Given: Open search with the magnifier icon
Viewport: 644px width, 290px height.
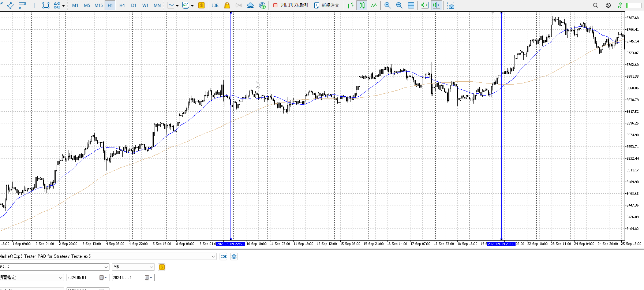Looking at the screenshot, I should pyautogui.click(x=595, y=5).
